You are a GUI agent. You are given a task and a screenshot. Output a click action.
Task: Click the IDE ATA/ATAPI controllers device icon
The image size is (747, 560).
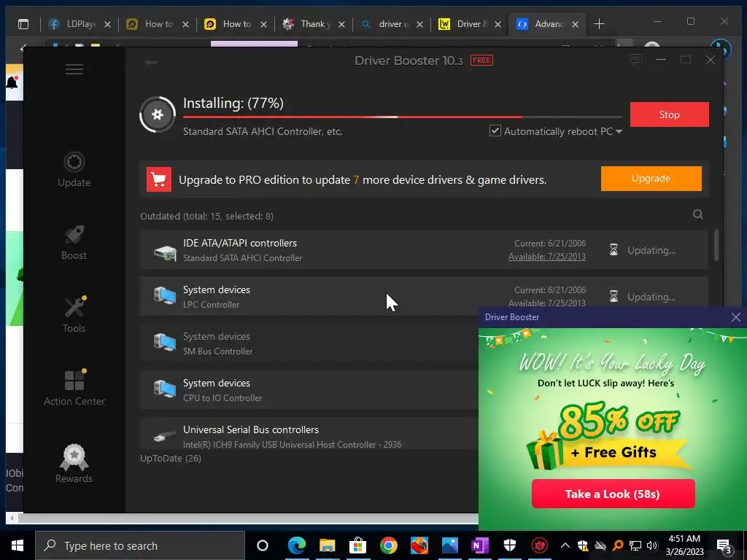(x=165, y=252)
